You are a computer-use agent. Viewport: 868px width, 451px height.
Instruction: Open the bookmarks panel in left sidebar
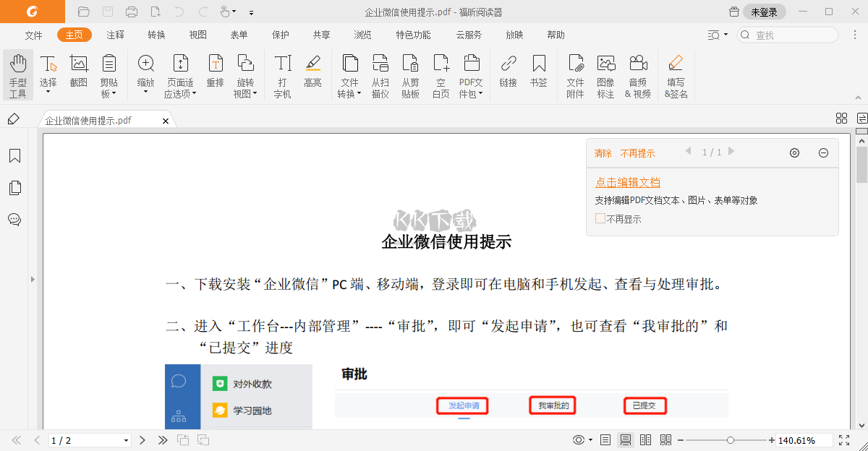coord(14,155)
